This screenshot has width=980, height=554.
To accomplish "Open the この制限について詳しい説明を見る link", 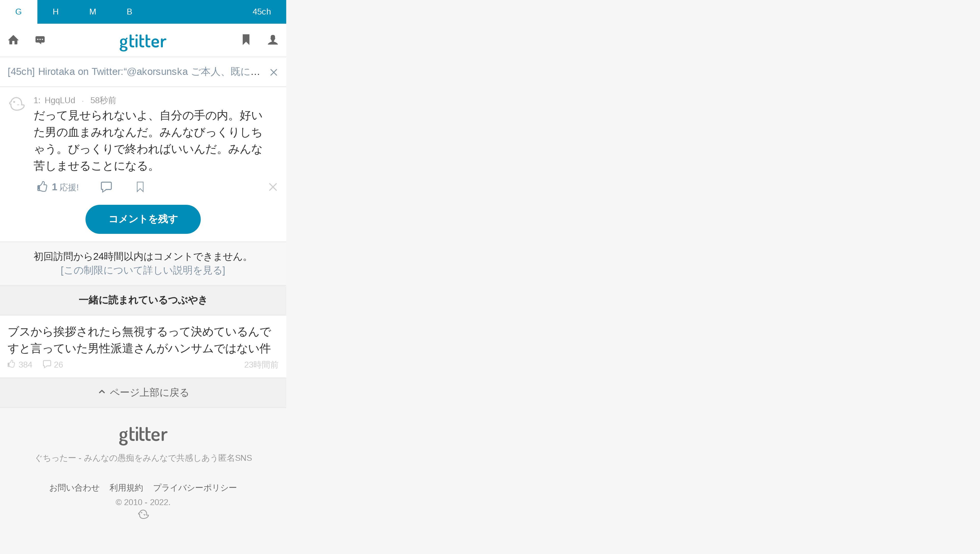I will (143, 270).
